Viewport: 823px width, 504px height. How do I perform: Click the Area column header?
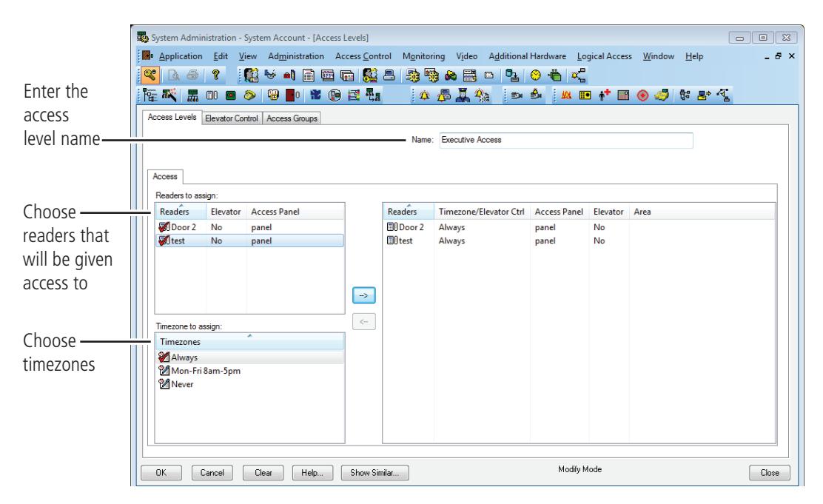[x=702, y=212]
